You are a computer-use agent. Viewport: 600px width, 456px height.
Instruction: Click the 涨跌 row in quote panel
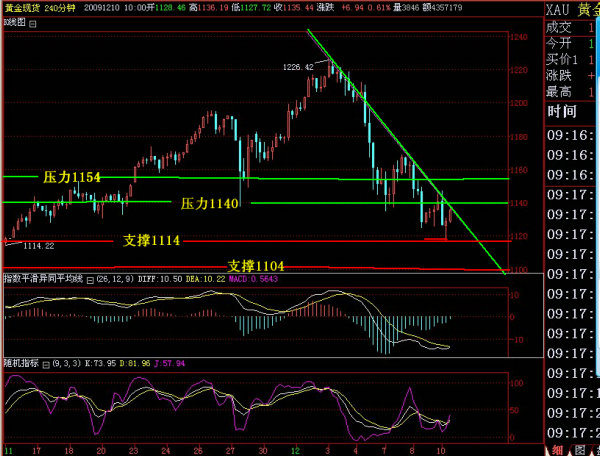click(x=564, y=76)
